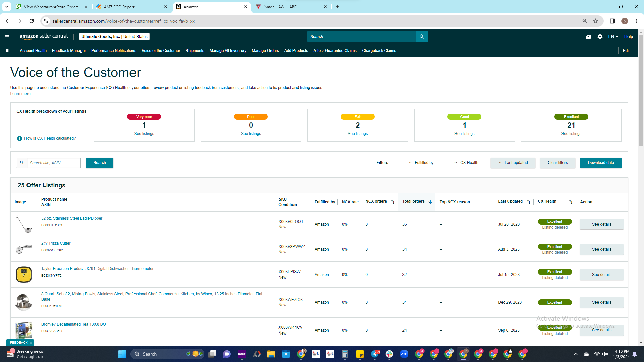Open the 32 oz. Stainless Steel Ladle/Dipper link
This screenshot has width=644, height=362.
tap(72, 218)
